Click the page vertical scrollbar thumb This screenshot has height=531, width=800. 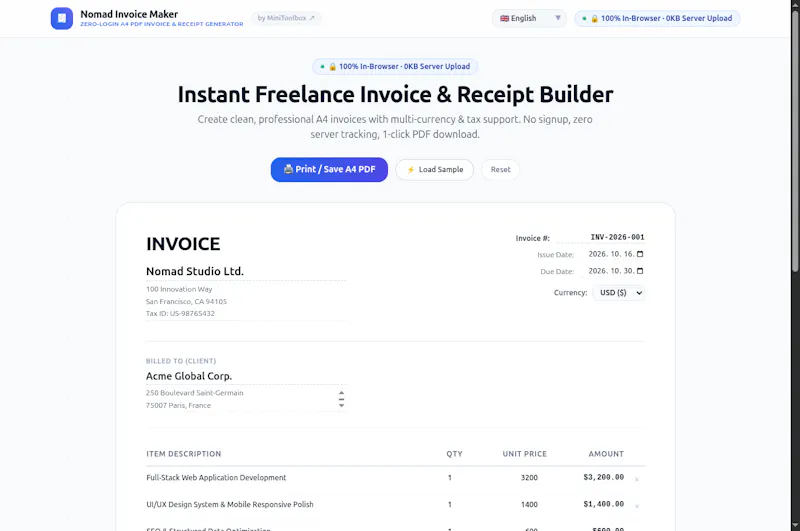coord(795,140)
